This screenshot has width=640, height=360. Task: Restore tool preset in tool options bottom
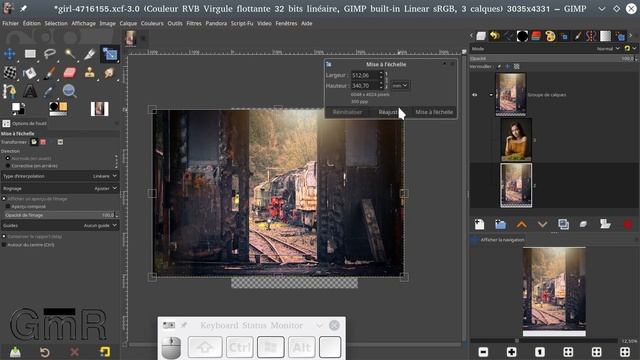pos(45,352)
